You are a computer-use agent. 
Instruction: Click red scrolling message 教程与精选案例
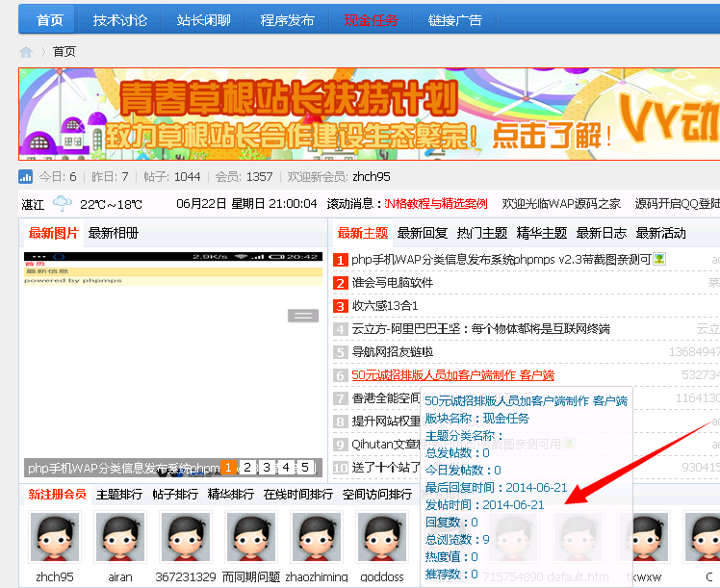click(436, 203)
